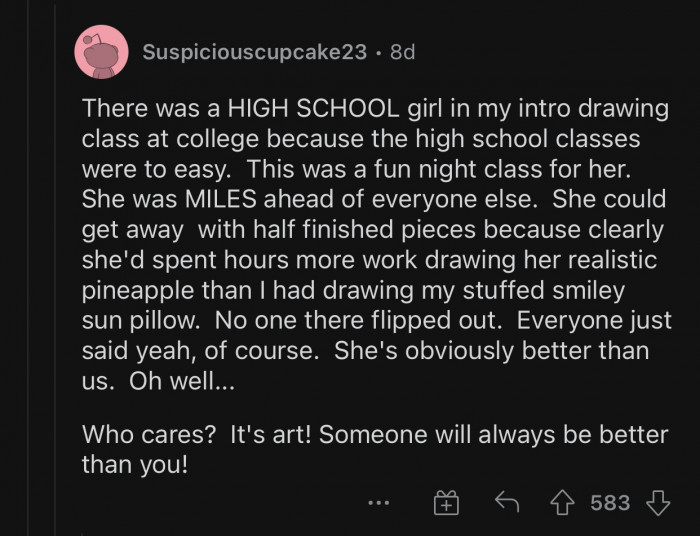The height and width of the screenshot is (536, 700).
Task: Click the pink Reddit avatar
Action: click(101, 52)
